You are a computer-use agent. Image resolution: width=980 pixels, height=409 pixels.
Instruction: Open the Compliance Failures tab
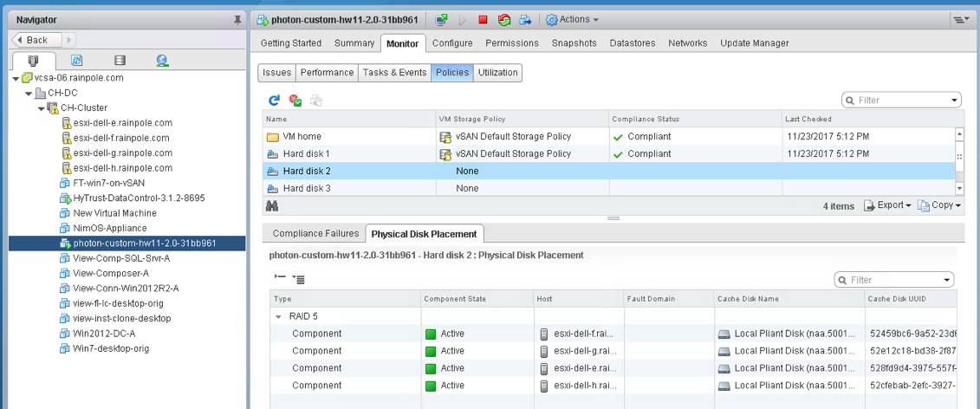click(315, 234)
